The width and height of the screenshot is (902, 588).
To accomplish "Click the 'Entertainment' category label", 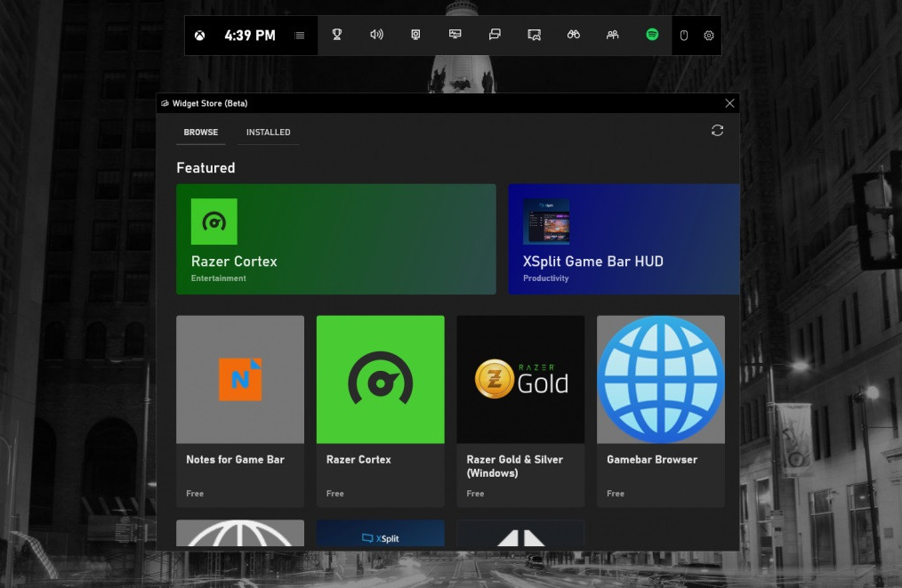I will coord(219,278).
